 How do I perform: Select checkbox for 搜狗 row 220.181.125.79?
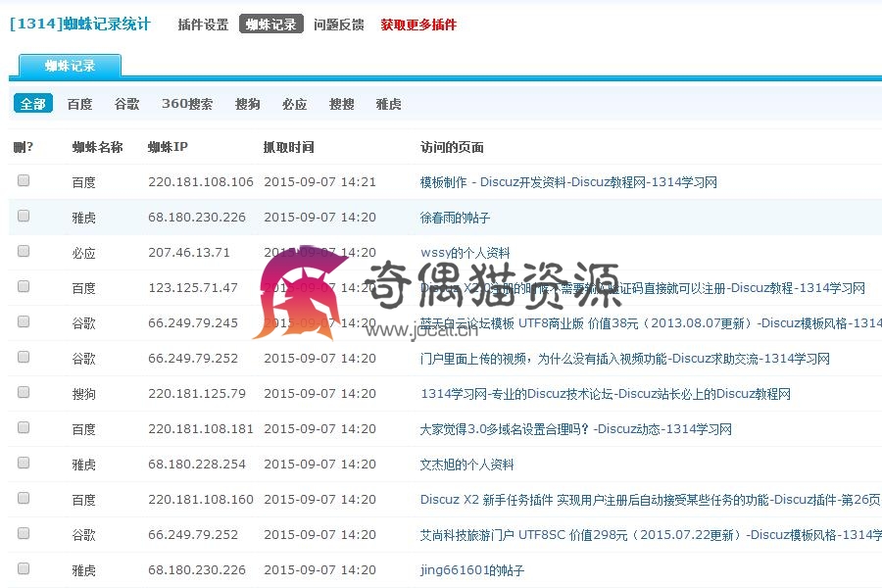tap(24, 392)
